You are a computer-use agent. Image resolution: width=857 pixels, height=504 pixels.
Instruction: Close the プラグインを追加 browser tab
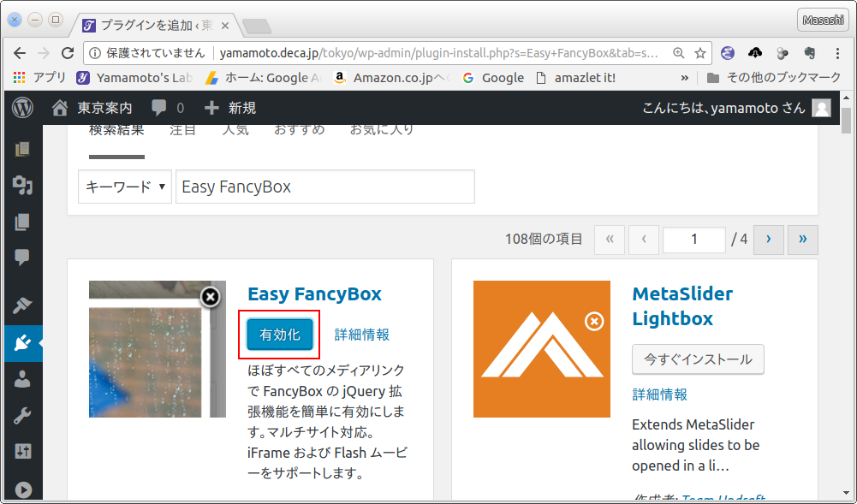pos(224,26)
